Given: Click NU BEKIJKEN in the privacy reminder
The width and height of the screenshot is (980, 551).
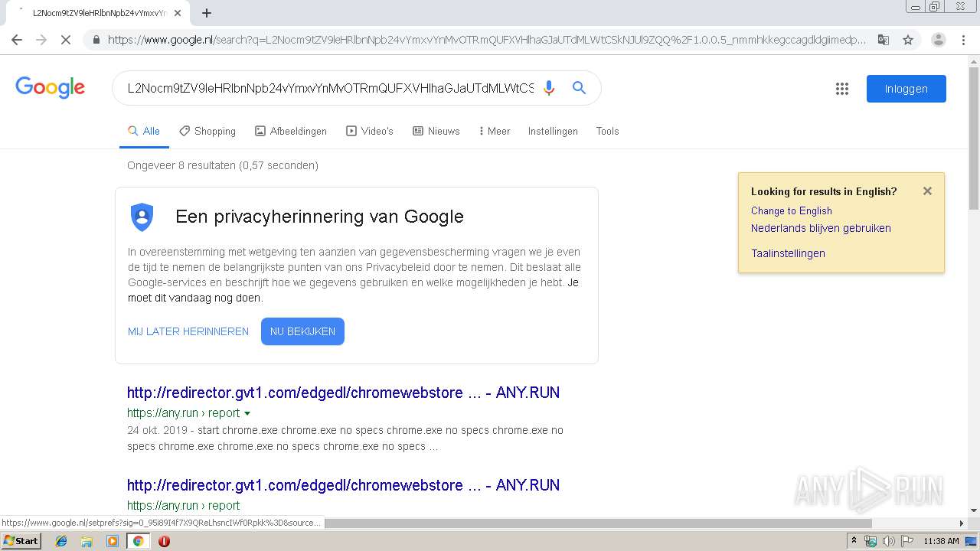Looking at the screenshot, I should (302, 331).
